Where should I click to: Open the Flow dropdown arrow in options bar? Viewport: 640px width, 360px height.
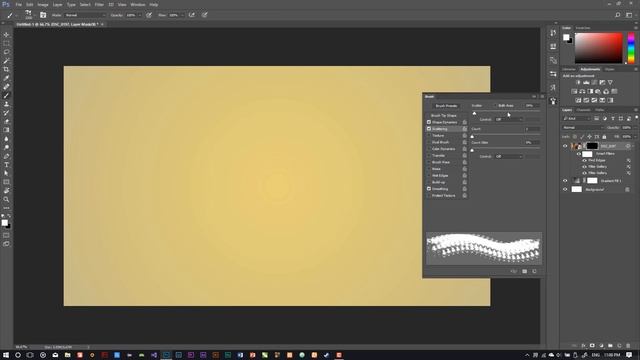(x=182, y=15)
